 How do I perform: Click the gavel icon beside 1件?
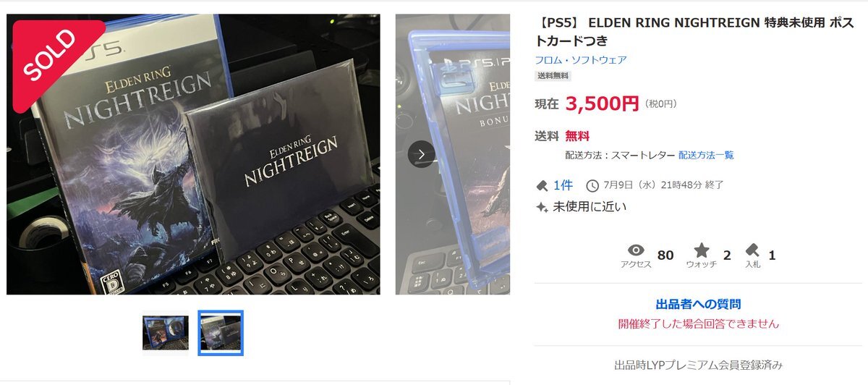(x=542, y=185)
